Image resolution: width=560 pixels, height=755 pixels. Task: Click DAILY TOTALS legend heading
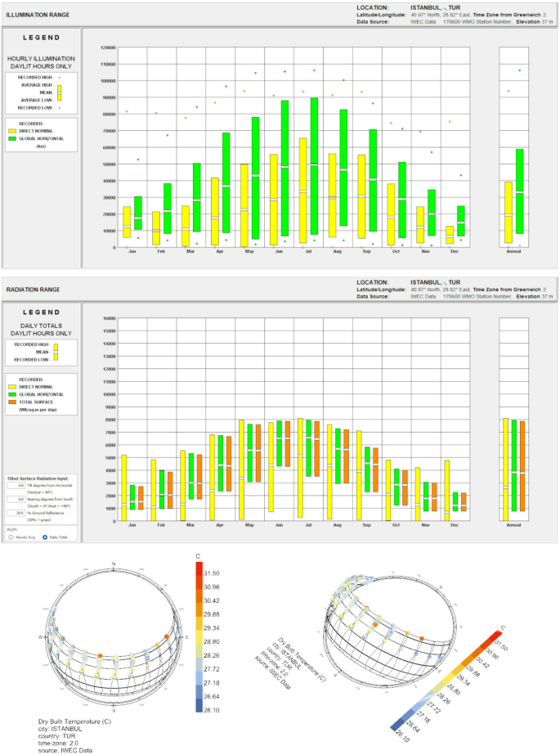tap(41, 326)
